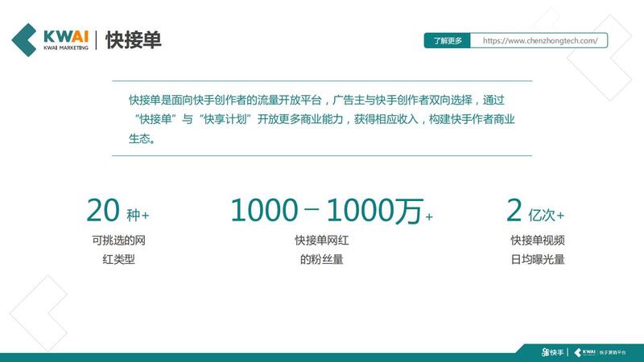
Task: Click the 快接单 description paragraph
Action: point(321,118)
